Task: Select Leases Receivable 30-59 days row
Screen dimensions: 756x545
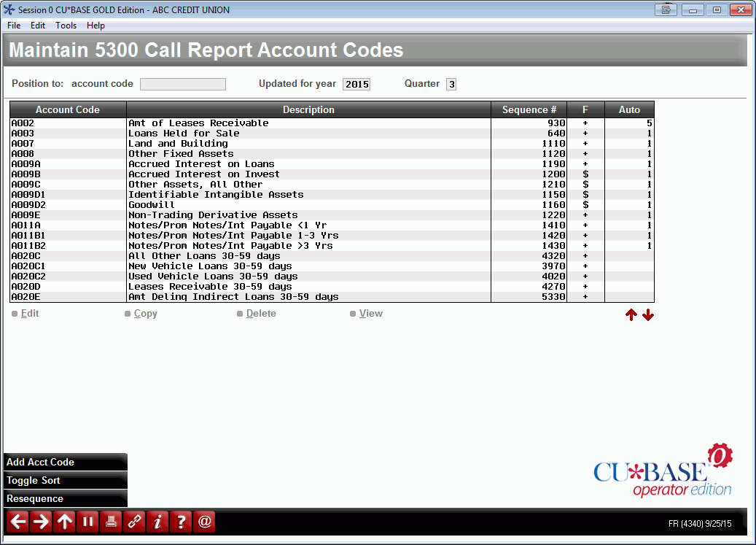Action: click(x=332, y=287)
